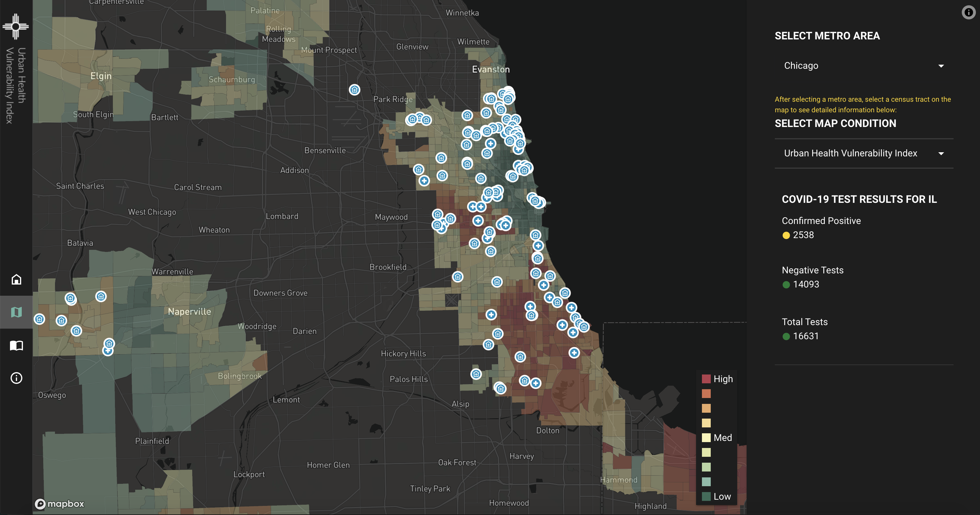
Task: Click the plus marker north of Maywood
Action: [x=424, y=181]
